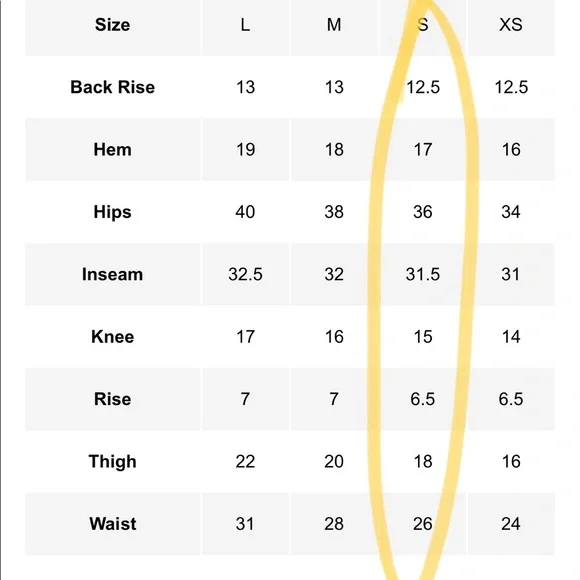Click the XS size column header

pyautogui.click(x=511, y=25)
